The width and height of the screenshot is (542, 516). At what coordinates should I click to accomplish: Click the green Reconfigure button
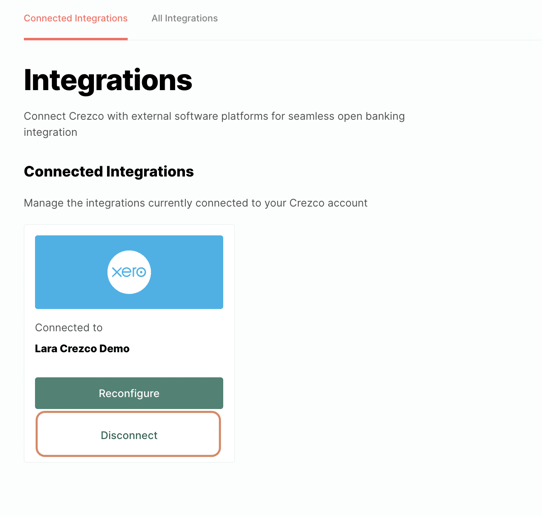coord(129,393)
